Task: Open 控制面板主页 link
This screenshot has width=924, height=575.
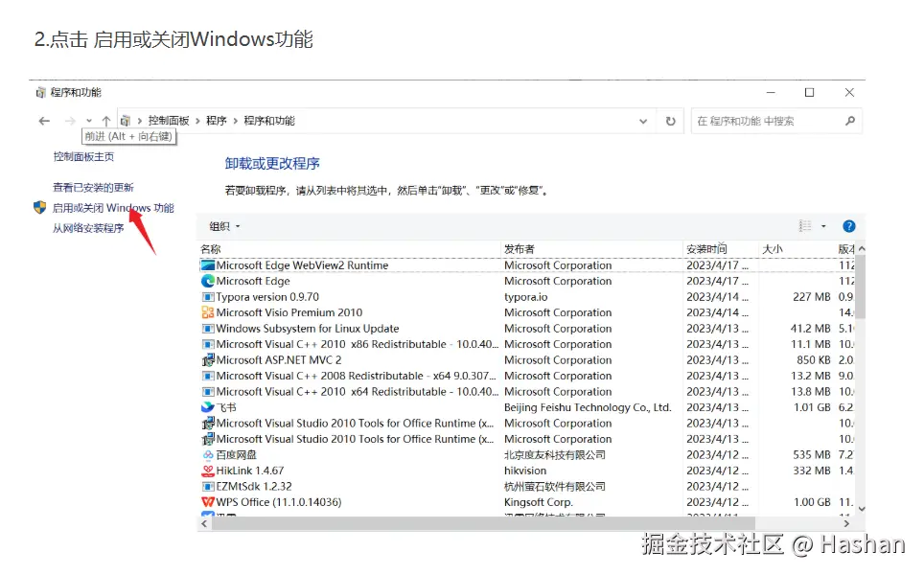Action: pyautogui.click(x=83, y=157)
